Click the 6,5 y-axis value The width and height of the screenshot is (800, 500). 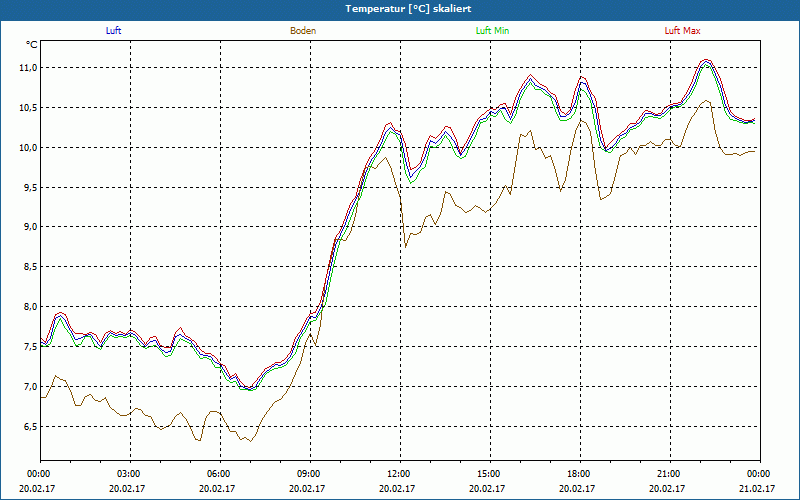30,427
